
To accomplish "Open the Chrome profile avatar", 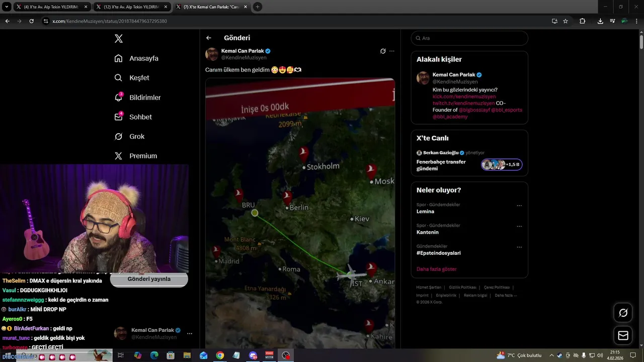I will click(x=624, y=21).
